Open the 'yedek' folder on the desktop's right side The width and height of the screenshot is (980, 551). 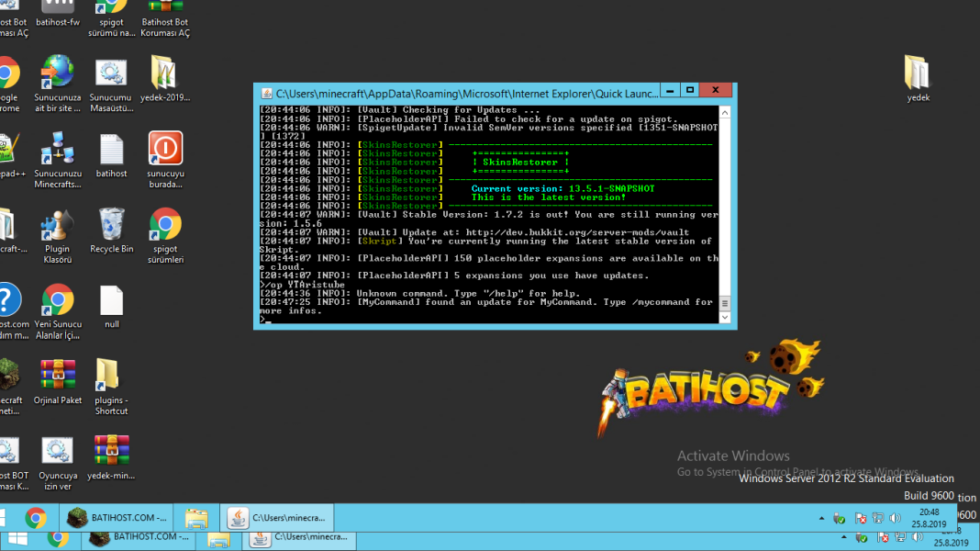pyautogui.click(x=918, y=78)
